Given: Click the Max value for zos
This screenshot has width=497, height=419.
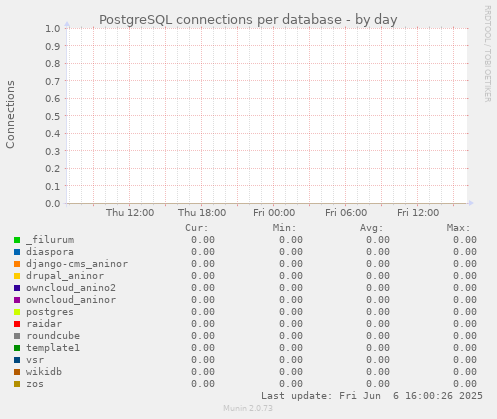Looking at the screenshot, I should (x=465, y=384).
